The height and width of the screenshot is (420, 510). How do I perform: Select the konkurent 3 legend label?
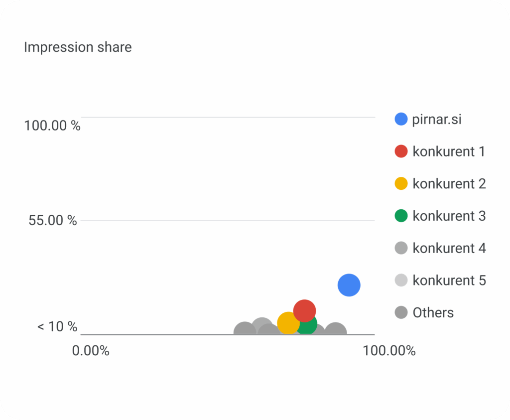click(x=449, y=216)
